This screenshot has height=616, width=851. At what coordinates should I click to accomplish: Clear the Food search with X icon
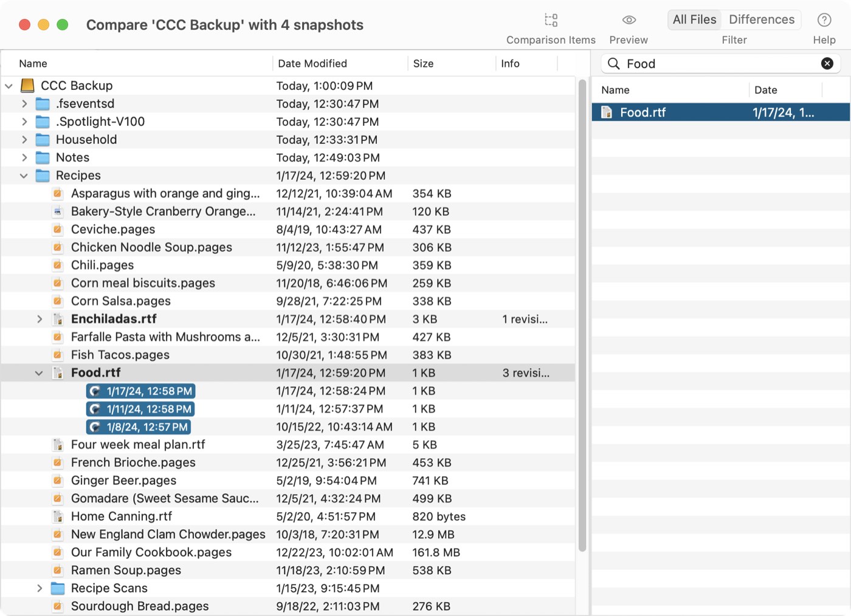pos(827,63)
